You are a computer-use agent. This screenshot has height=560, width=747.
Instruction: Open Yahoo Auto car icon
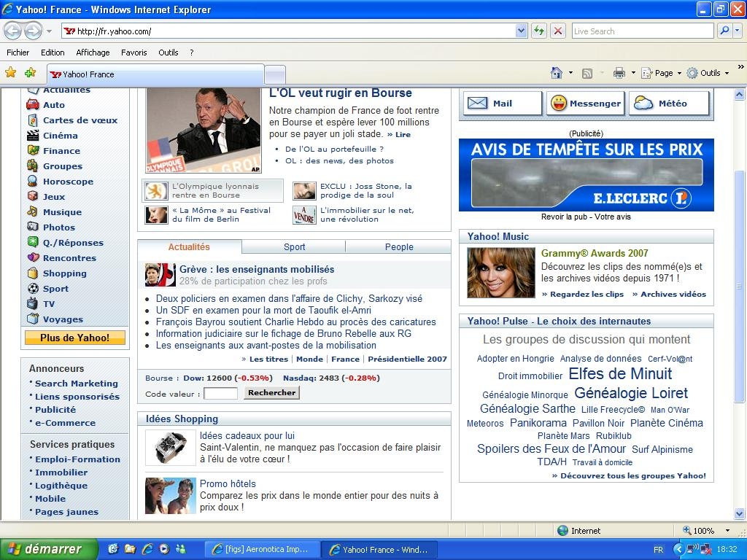tap(32, 104)
